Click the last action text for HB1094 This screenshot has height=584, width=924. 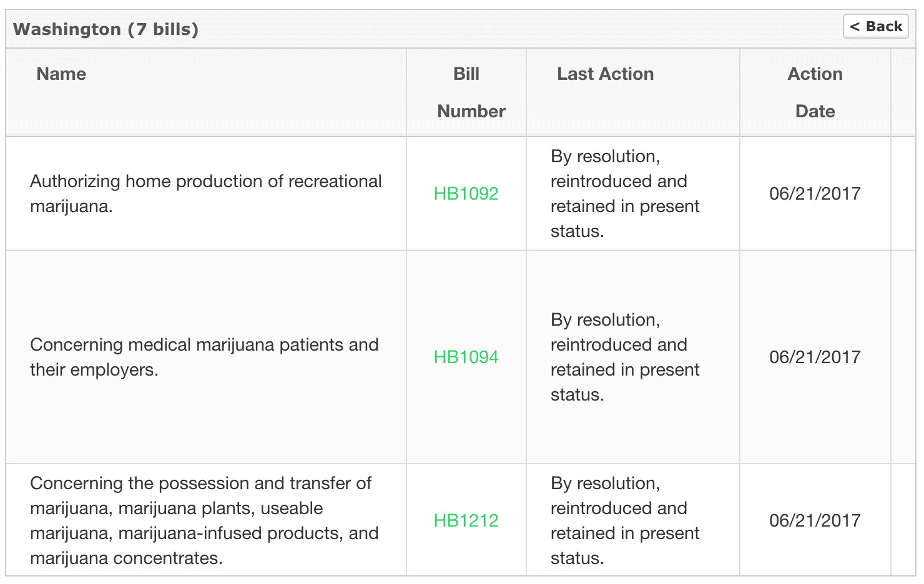pos(624,357)
